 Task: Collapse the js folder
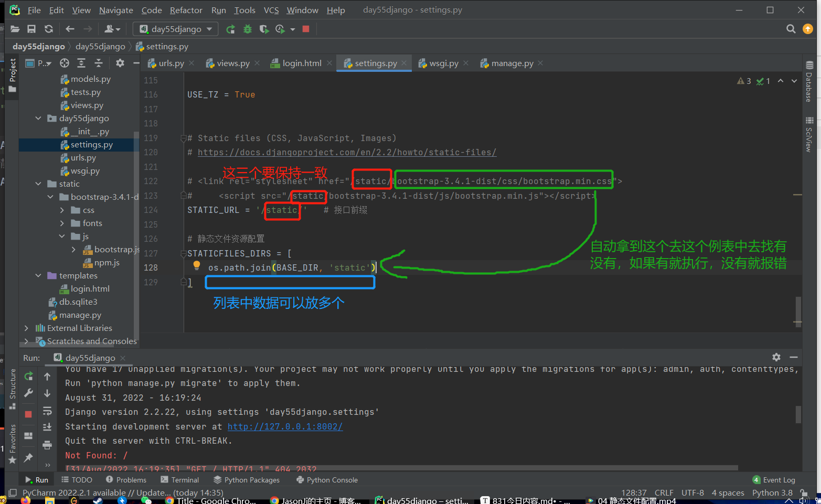tap(62, 236)
